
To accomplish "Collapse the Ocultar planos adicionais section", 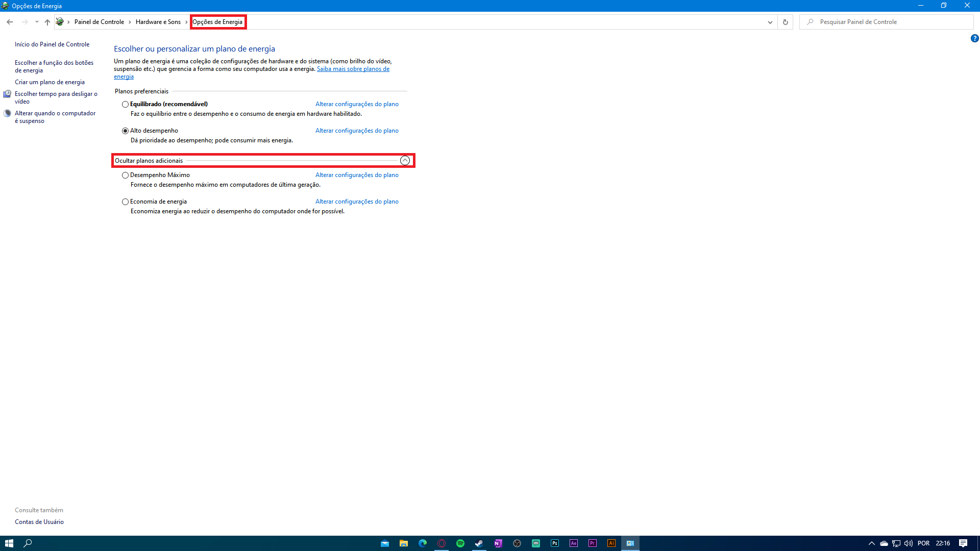I will [405, 161].
